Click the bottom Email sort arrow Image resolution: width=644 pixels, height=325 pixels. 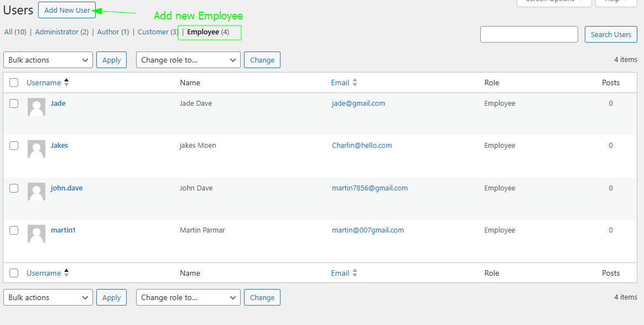click(355, 272)
